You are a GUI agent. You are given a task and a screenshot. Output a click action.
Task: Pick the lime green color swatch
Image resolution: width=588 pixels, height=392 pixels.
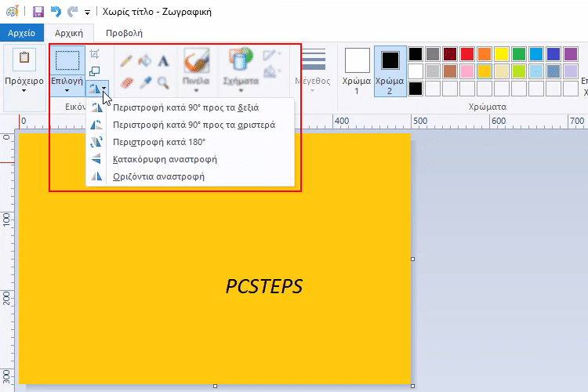pos(519,71)
